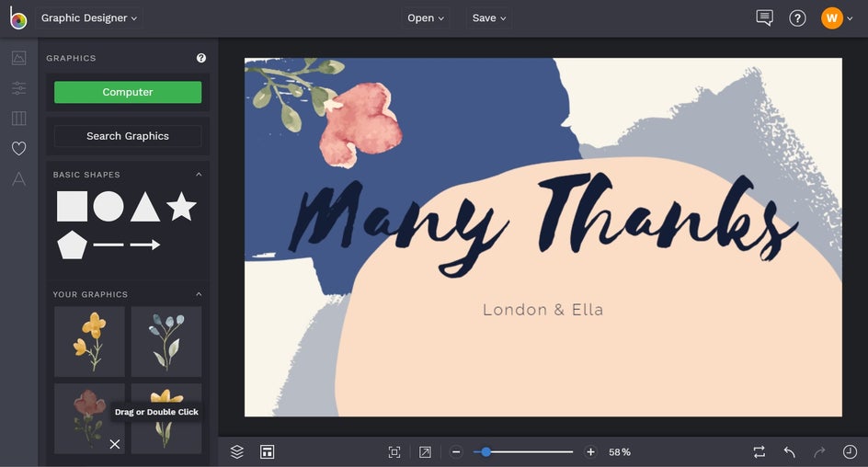Viewport: 868px width, 467px height.
Task: Select the London & Ella text
Action: coord(542,309)
